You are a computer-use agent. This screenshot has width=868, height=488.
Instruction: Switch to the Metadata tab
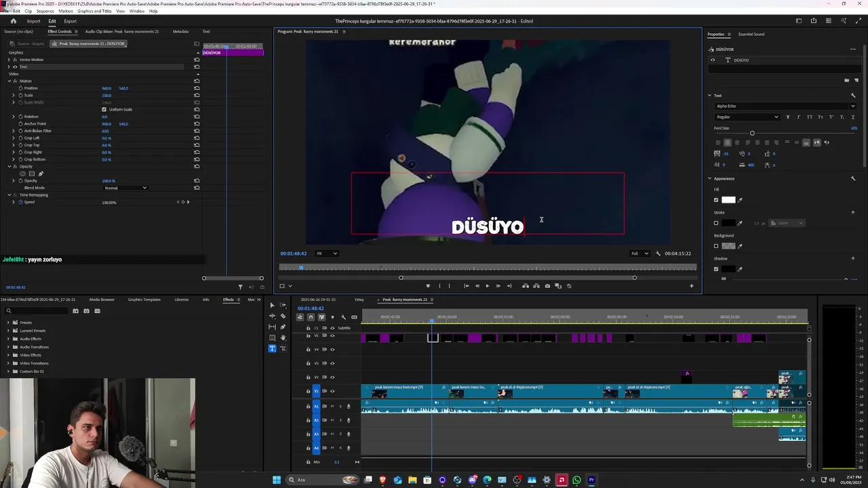point(180,31)
